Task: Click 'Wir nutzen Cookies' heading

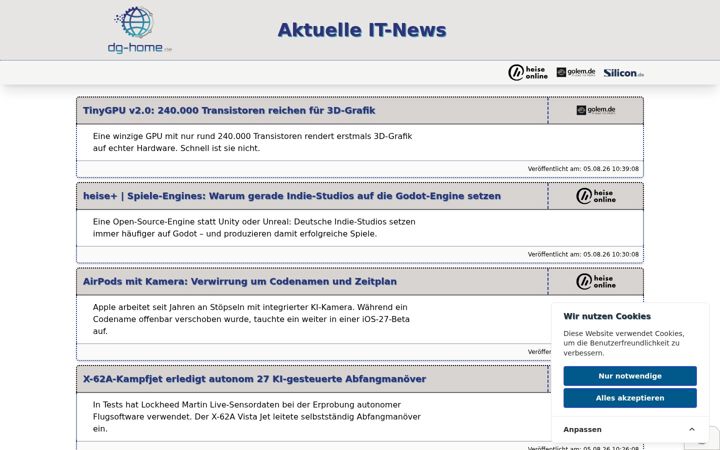Action: [607, 316]
